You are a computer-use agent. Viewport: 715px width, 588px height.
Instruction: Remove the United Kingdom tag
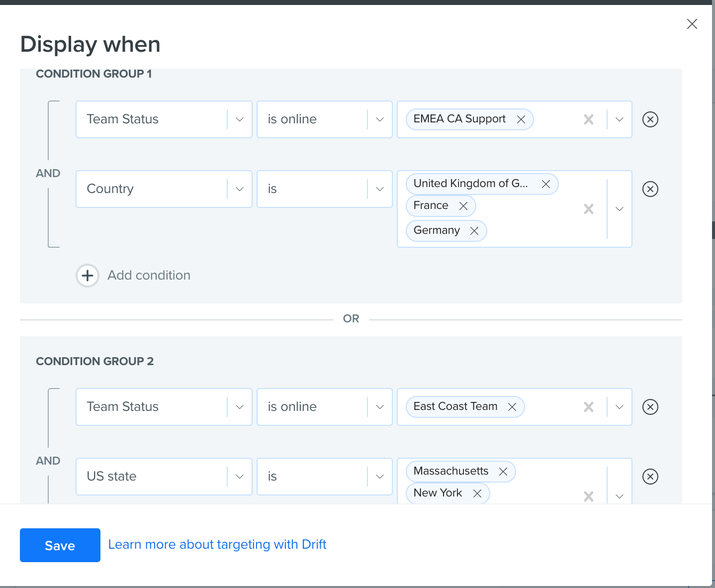(x=546, y=184)
